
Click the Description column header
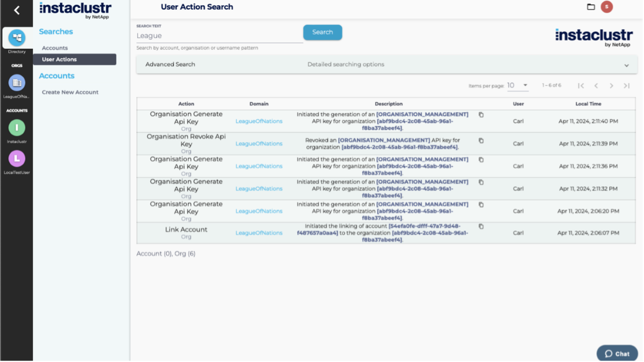(x=389, y=104)
